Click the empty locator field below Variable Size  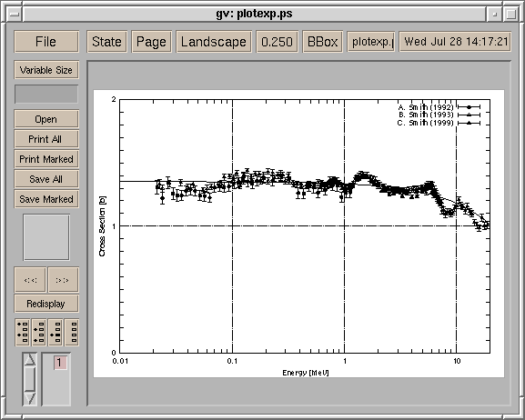[x=46, y=94]
